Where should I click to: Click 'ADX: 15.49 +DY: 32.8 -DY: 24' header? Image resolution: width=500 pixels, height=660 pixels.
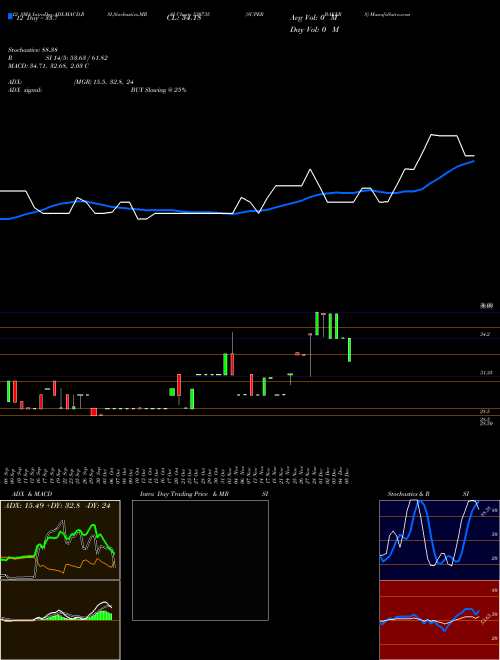57,506
